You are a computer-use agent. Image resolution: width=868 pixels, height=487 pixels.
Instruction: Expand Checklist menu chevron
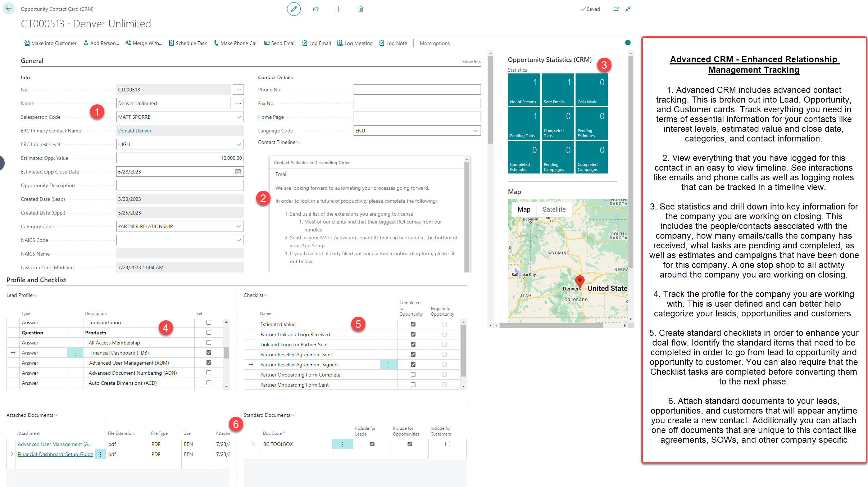[x=266, y=296]
